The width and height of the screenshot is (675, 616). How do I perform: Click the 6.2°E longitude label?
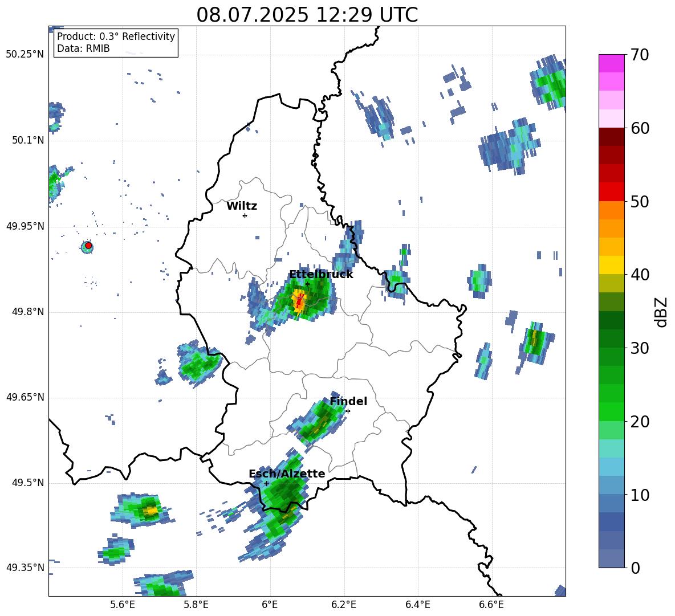[x=344, y=605]
